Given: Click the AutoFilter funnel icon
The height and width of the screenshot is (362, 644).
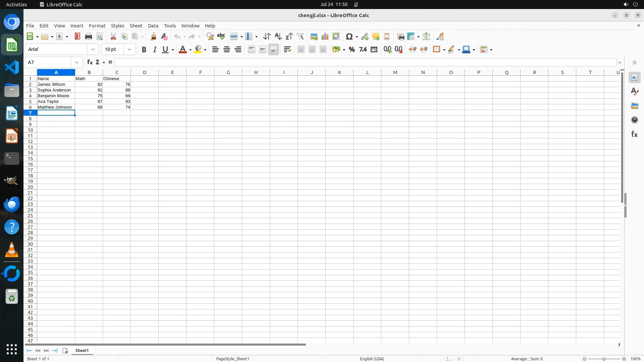Looking at the screenshot, I should [x=300, y=37].
